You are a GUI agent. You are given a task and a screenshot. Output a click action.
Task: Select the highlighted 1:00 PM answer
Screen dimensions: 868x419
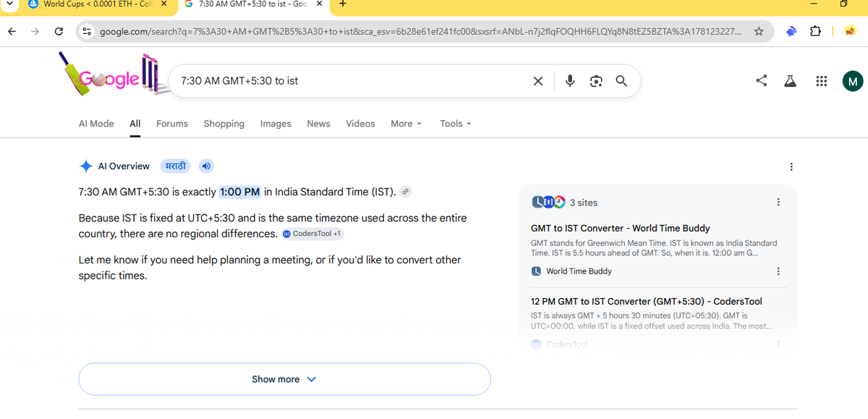pyautogui.click(x=240, y=192)
